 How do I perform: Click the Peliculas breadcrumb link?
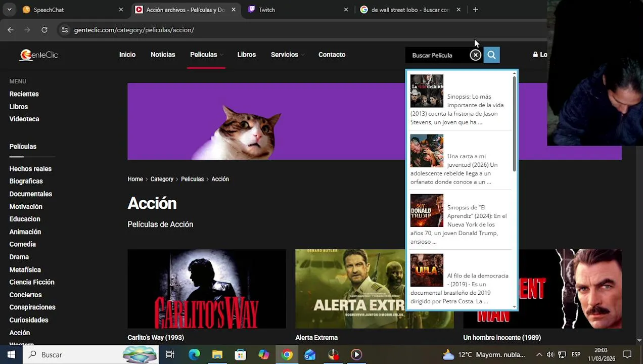tap(192, 179)
